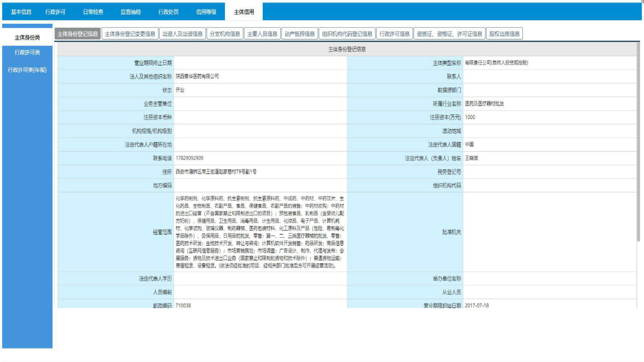Screen dimensions: 644x362
Task: Choose 行政许可类 in the left sidebar
Action: 27,52
